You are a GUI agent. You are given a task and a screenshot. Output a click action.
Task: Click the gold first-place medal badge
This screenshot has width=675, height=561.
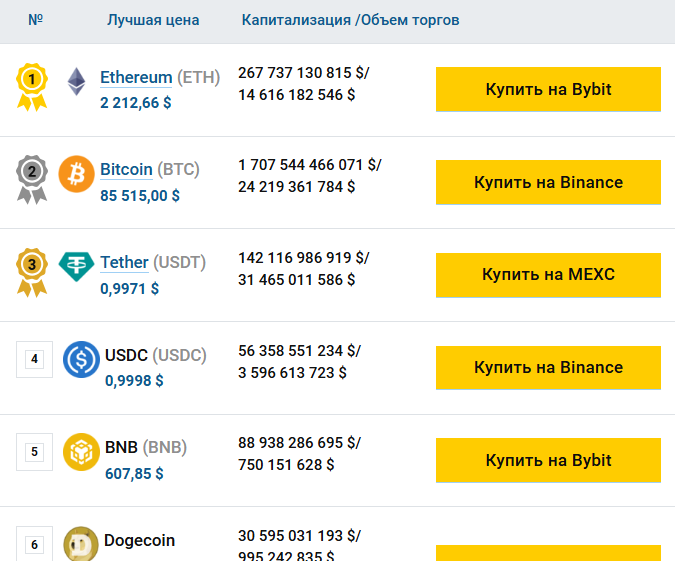[x=32, y=84]
